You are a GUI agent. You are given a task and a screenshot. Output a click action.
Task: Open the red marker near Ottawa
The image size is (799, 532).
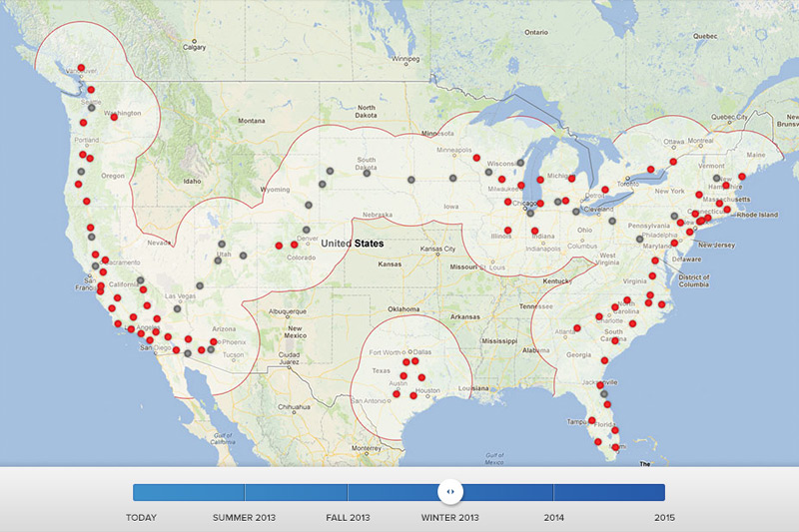click(x=673, y=162)
